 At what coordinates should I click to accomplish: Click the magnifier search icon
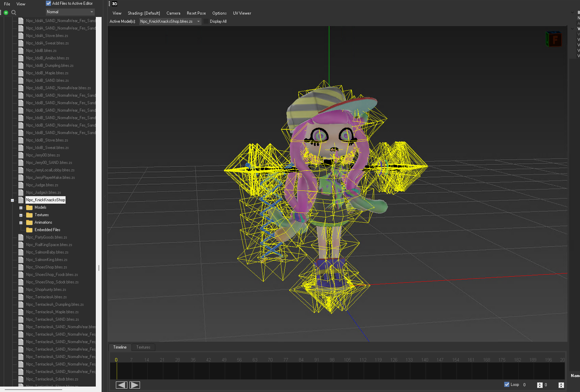click(14, 13)
